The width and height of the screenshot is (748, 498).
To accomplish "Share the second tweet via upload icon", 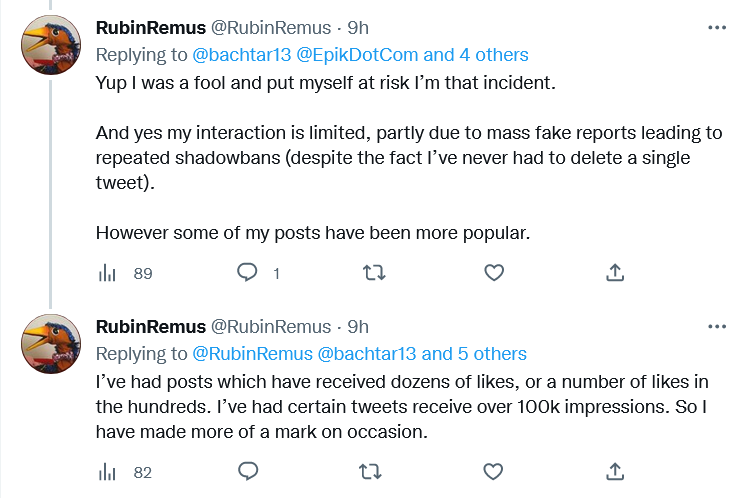I will coord(615,472).
